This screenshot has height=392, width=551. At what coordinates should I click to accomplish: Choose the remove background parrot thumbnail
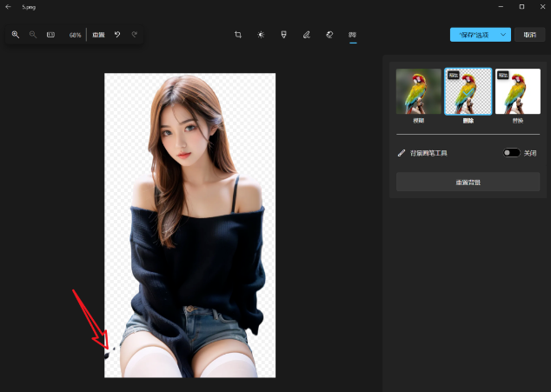click(468, 92)
